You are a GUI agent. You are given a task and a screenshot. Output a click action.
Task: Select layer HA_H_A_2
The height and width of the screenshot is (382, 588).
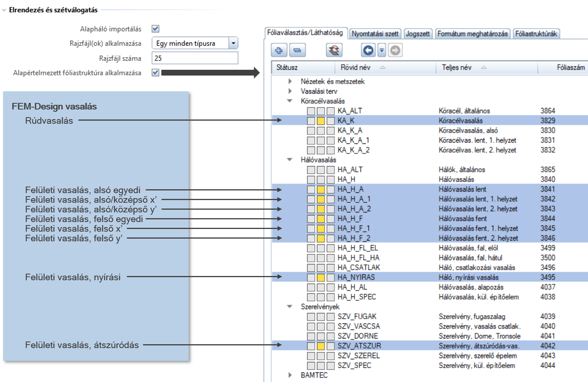[x=354, y=209]
